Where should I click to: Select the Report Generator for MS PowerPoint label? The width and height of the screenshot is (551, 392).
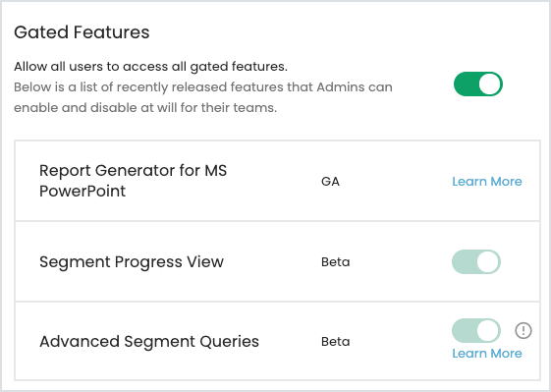pos(134,181)
